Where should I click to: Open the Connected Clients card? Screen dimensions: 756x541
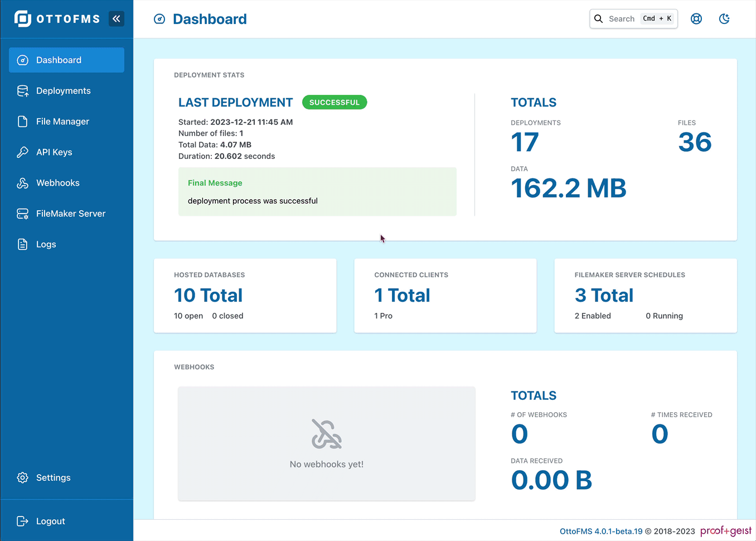click(445, 296)
